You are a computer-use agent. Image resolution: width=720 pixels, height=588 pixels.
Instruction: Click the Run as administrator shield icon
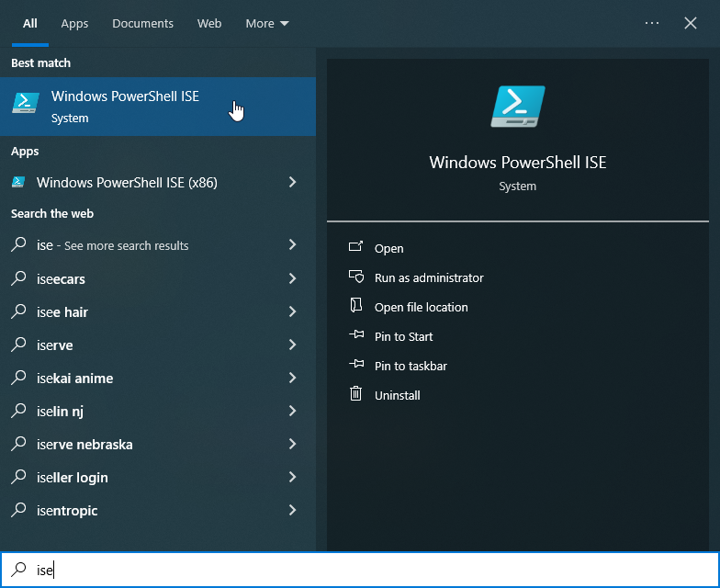pos(356,276)
